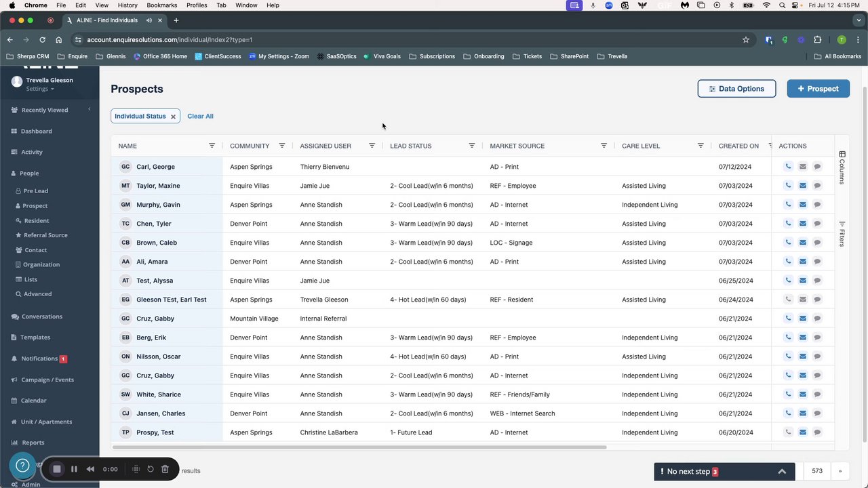Open Settings dropdown under Trevella Gleeson
Image resolution: width=868 pixels, height=488 pixels.
tap(40, 89)
